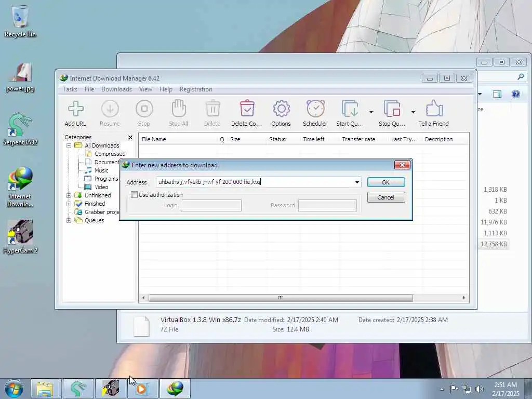Click the Stop toolbar icon
Screen dimensions: 532x399
click(144, 109)
